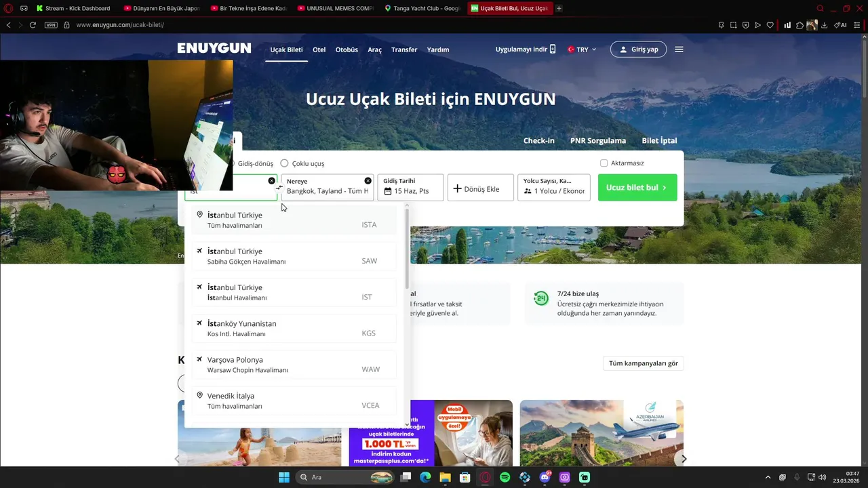868x488 pixels.
Task: Click the Nereye destination input field
Action: tap(328, 188)
